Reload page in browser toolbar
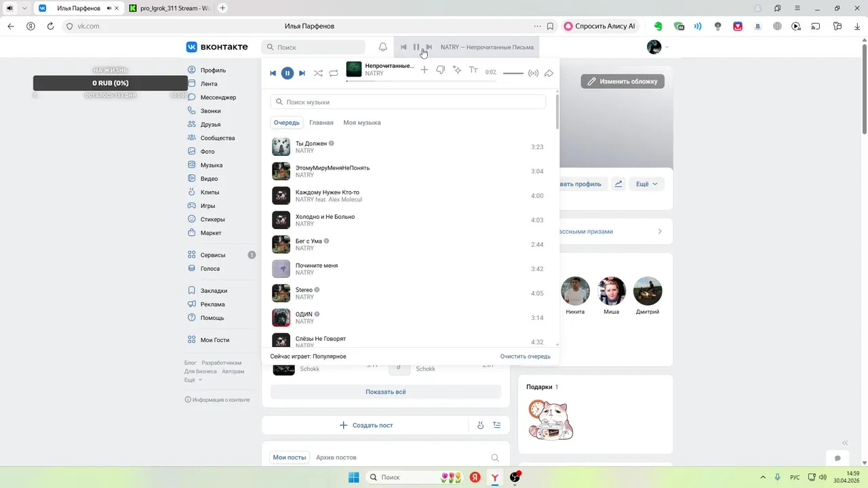This screenshot has width=868, height=488. (50, 26)
